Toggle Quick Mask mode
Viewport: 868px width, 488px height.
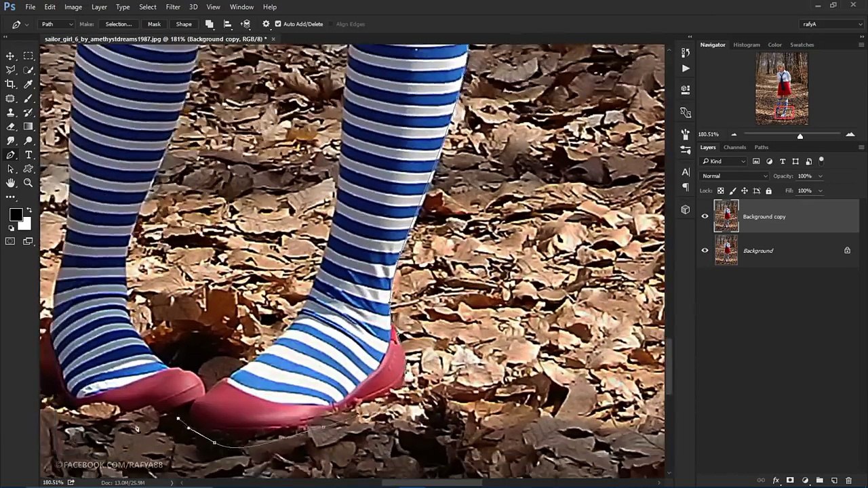(11, 241)
